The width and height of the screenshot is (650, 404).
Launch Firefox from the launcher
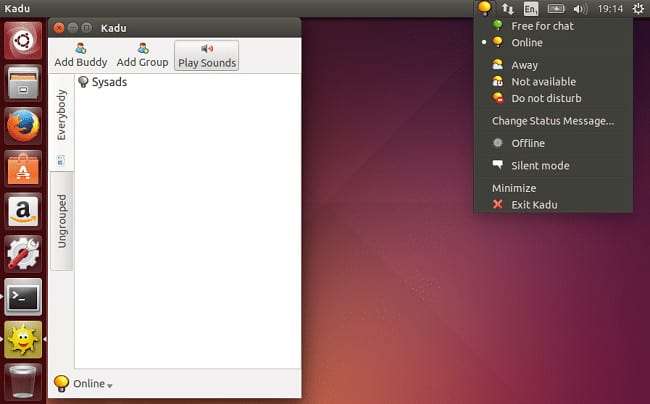[23, 126]
